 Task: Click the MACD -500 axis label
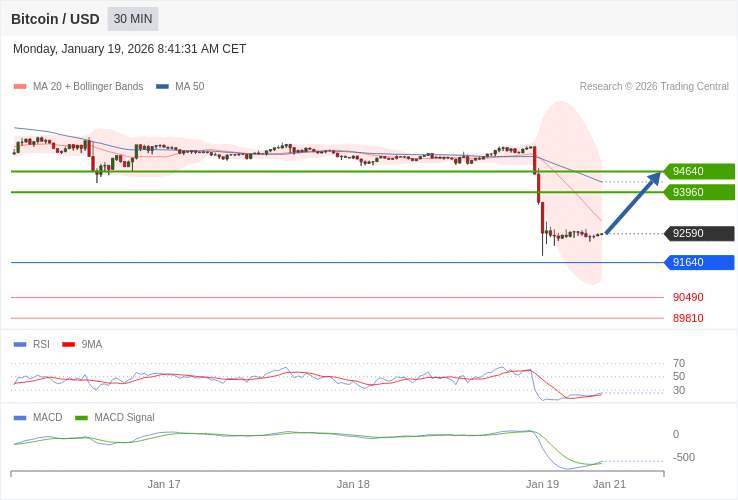tap(684, 458)
